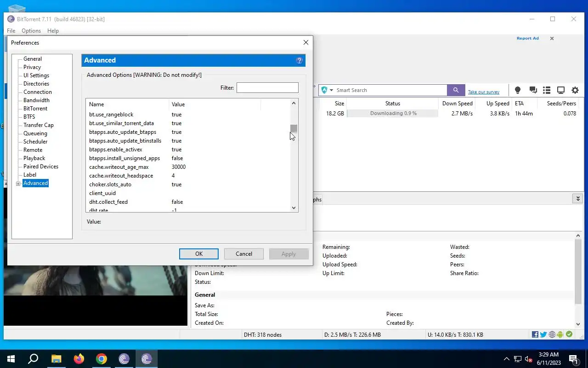Show hidden system tray icons

(x=507, y=359)
